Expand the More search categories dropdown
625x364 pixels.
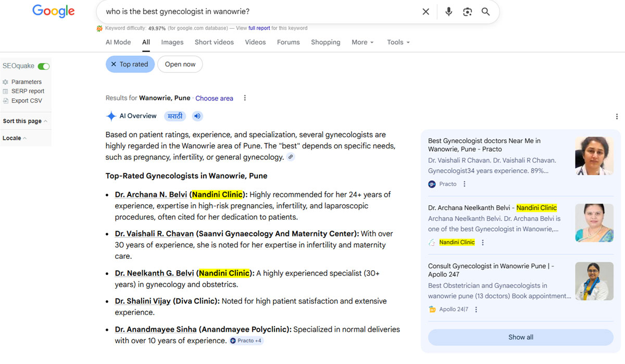point(362,42)
